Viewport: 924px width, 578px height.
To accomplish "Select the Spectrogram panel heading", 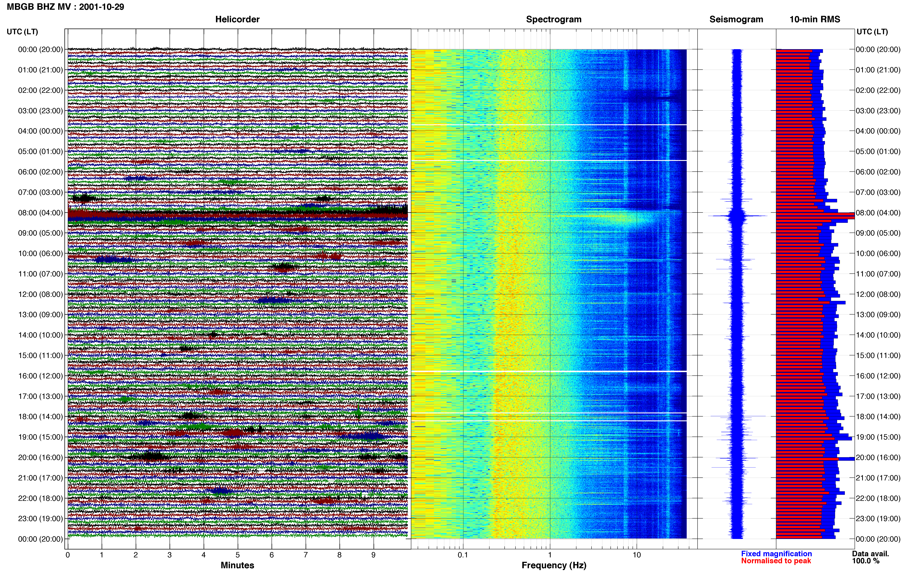I will click(x=554, y=20).
